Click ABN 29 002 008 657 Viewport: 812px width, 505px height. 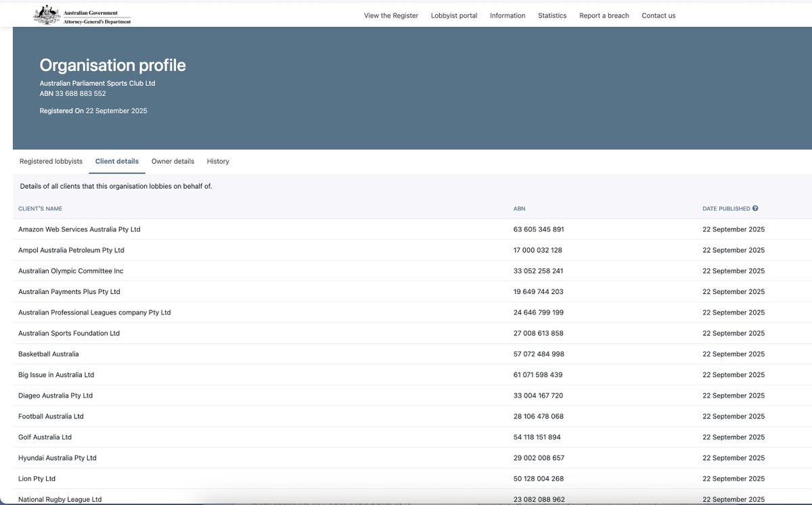pyautogui.click(x=539, y=458)
